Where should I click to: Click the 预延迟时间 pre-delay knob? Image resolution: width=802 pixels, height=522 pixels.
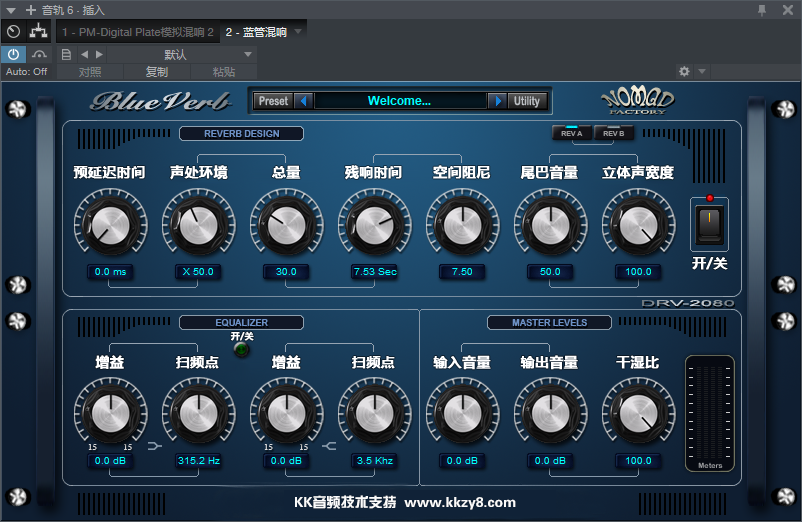(110, 225)
